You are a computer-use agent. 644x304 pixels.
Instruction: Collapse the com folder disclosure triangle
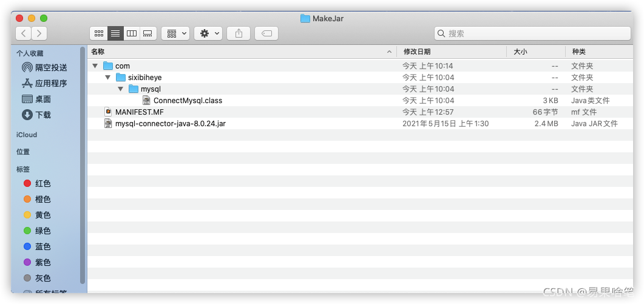click(x=95, y=66)
